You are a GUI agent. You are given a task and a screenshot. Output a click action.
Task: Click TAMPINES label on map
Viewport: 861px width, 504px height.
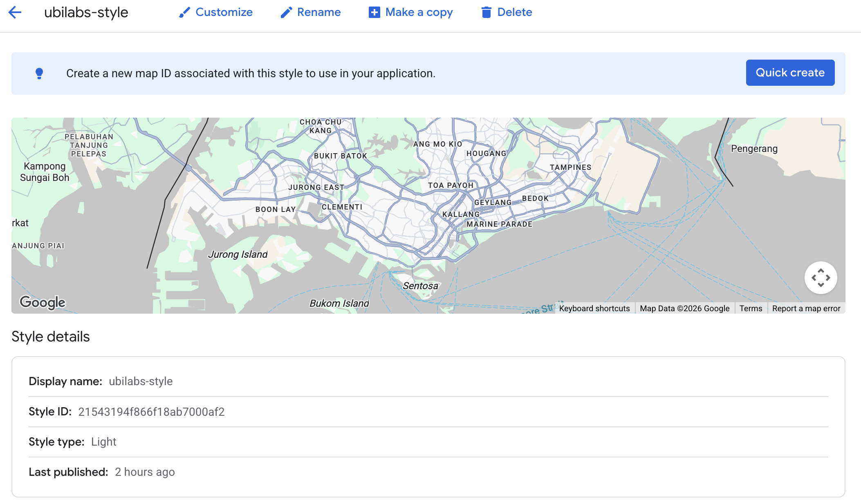pos(570,167)
